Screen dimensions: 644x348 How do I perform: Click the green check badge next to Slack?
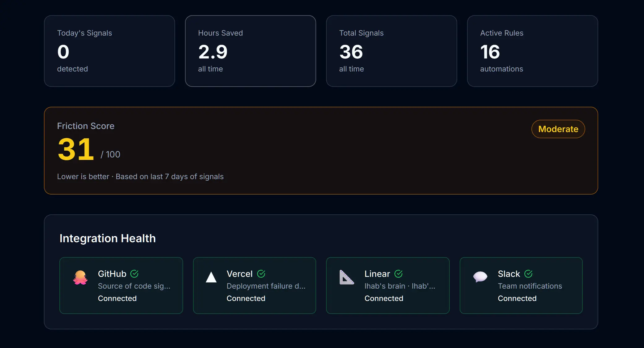[528, 273]
